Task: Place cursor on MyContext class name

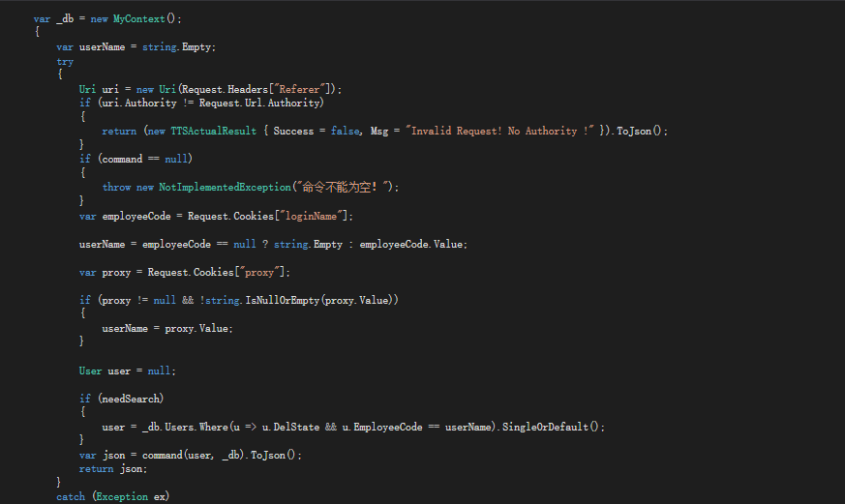Action: [138, 18]
